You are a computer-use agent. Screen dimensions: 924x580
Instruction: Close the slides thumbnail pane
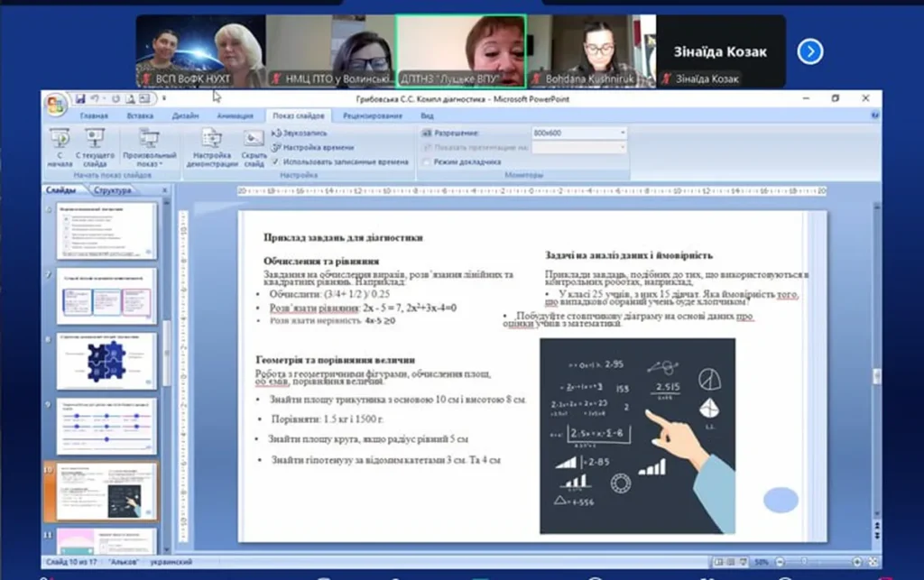[163, 190]
